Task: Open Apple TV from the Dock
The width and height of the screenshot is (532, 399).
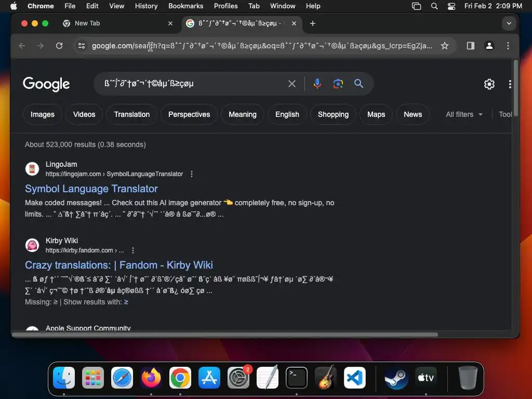Action: coord(426,378)
